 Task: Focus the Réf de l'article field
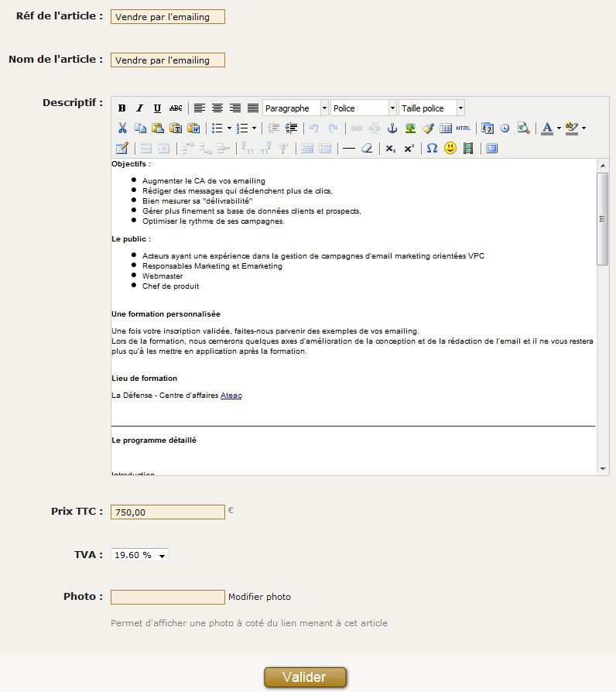(168, 17)
